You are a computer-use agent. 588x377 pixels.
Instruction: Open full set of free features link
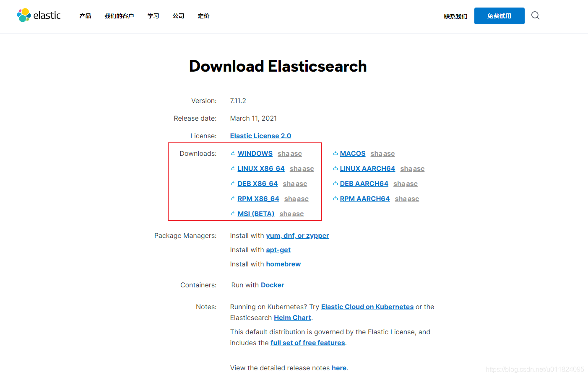[x=308, y=343]
